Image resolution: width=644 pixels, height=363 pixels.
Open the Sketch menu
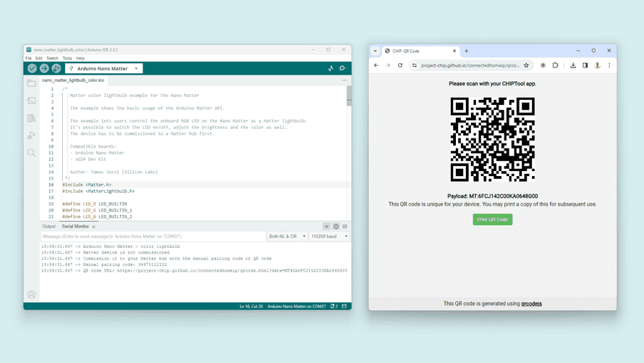tap(52, 58)
